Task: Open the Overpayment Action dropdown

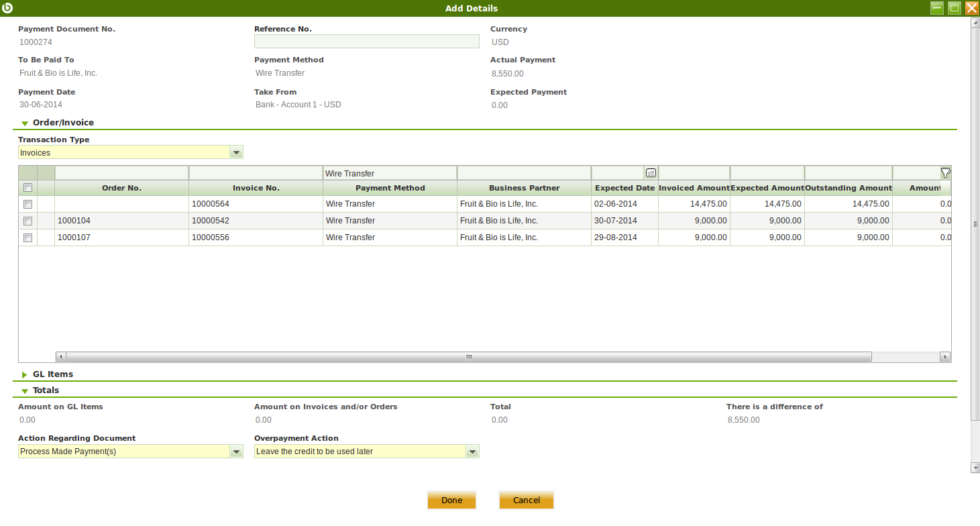Action: 472,452
